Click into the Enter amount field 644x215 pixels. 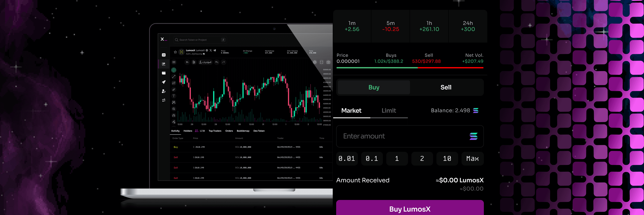click(410, 136)
